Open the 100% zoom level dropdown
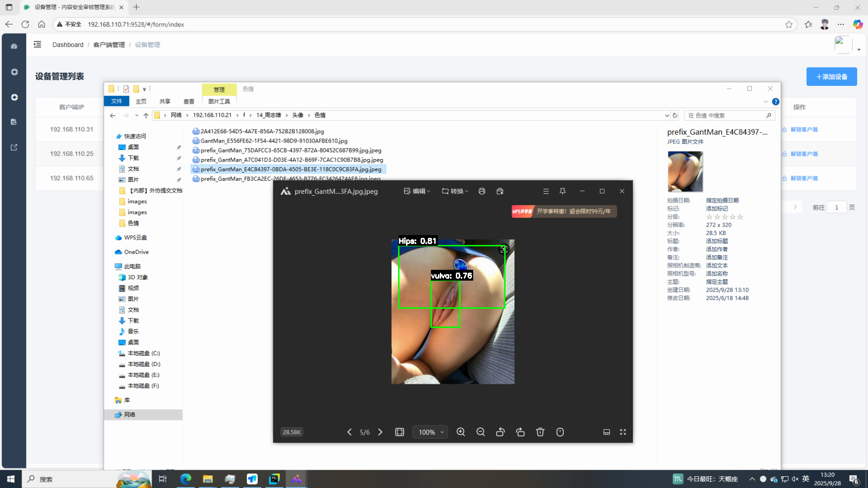 (x=430, y=432)
